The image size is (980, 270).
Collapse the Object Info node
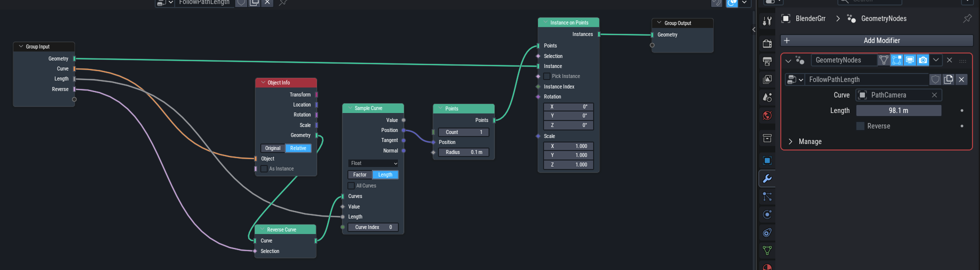tap(263, 82)
